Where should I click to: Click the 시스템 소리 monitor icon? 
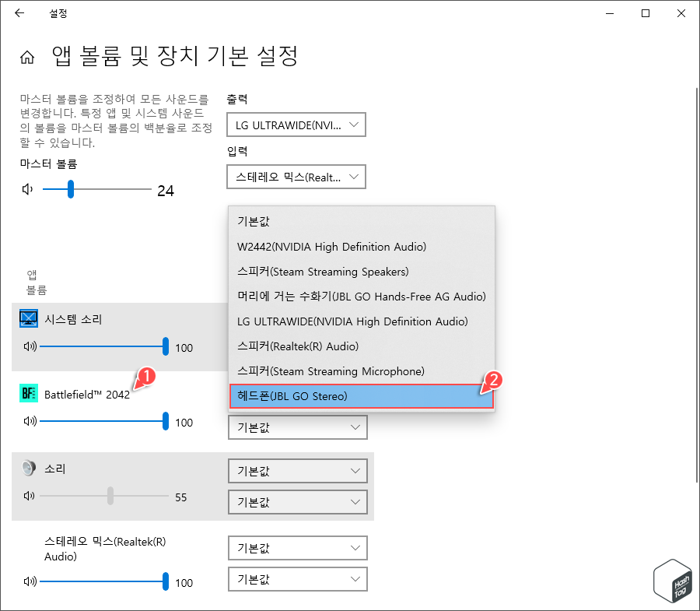pyautogui.click(x=29, y=319)
